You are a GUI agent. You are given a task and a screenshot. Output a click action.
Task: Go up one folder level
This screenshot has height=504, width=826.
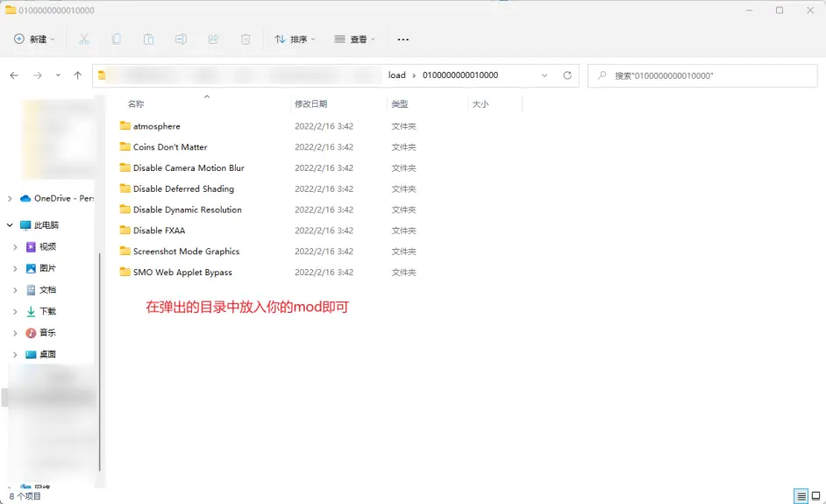tap(77, 75)
